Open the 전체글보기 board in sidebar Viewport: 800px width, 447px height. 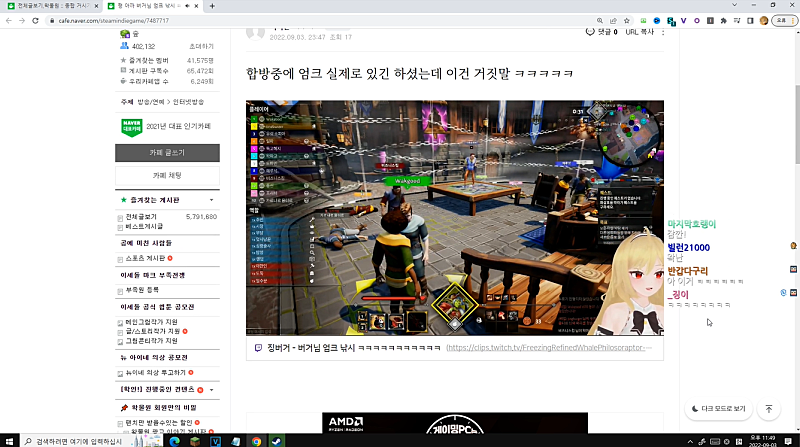[141, 216]
